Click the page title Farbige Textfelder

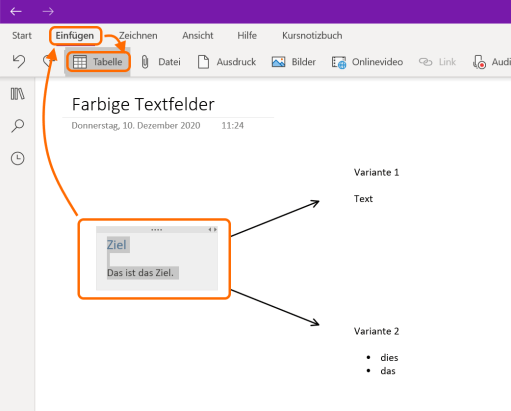143,104
